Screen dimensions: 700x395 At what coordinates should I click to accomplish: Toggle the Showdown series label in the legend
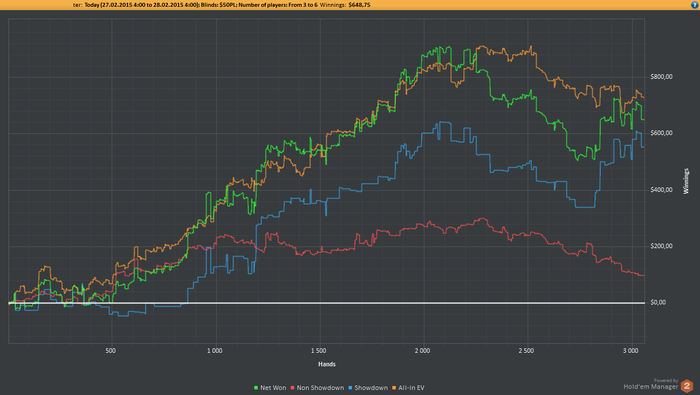(x=371, y=388)
